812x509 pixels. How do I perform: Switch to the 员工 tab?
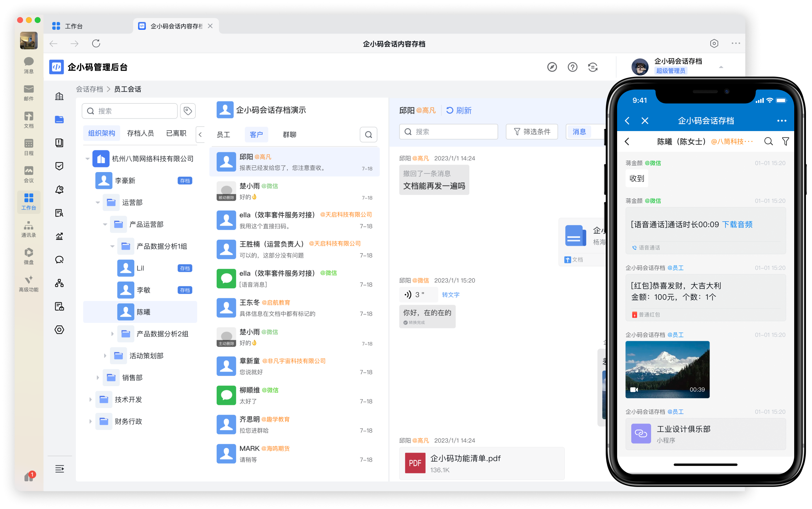(x=223, y=135)
